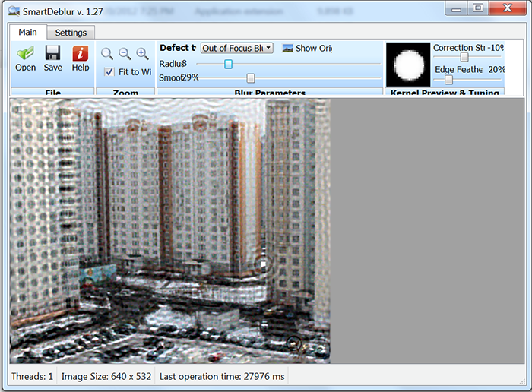This screenshot has width=532, height=392.
Task: Toggle the Fit to Window checkbox
Action: click(x=109, y=72)
